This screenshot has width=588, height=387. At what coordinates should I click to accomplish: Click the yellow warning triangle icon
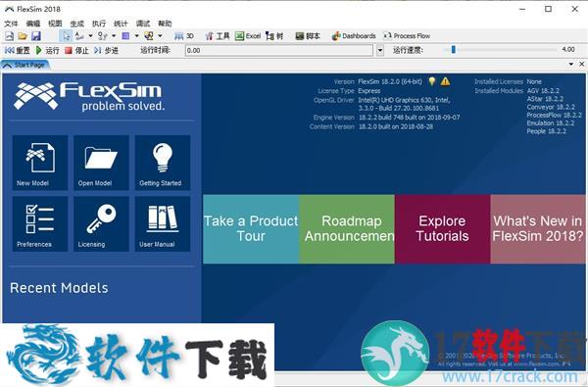(445, 81)
